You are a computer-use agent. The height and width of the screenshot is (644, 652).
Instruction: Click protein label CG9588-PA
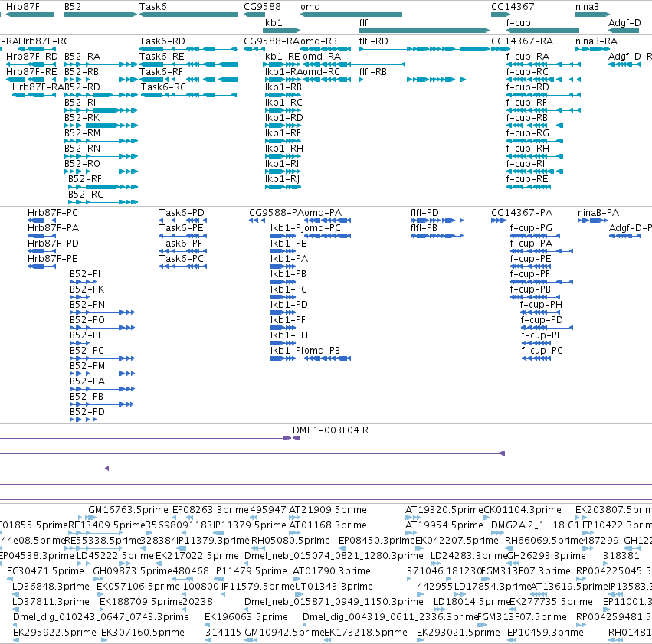tap(276, 213)
